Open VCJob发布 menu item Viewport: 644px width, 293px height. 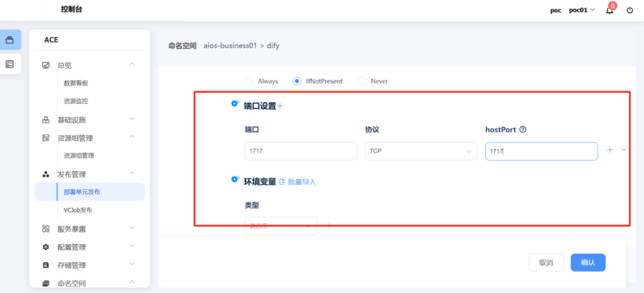coord(78,210)
